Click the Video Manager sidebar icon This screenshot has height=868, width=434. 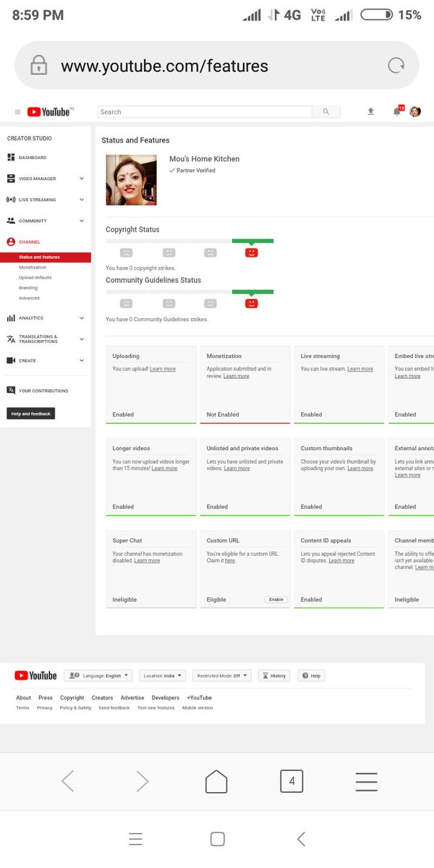(11, 178)
